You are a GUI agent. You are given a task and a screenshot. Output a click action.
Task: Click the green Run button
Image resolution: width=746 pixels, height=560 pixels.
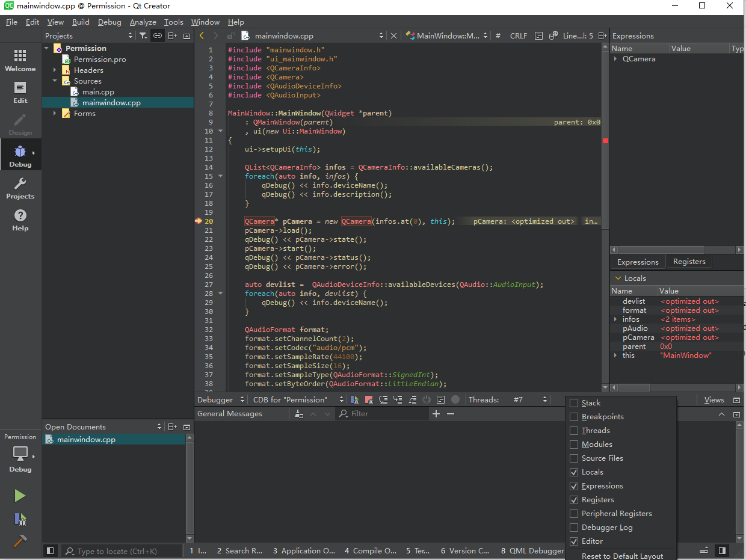[x=20, y=496]
